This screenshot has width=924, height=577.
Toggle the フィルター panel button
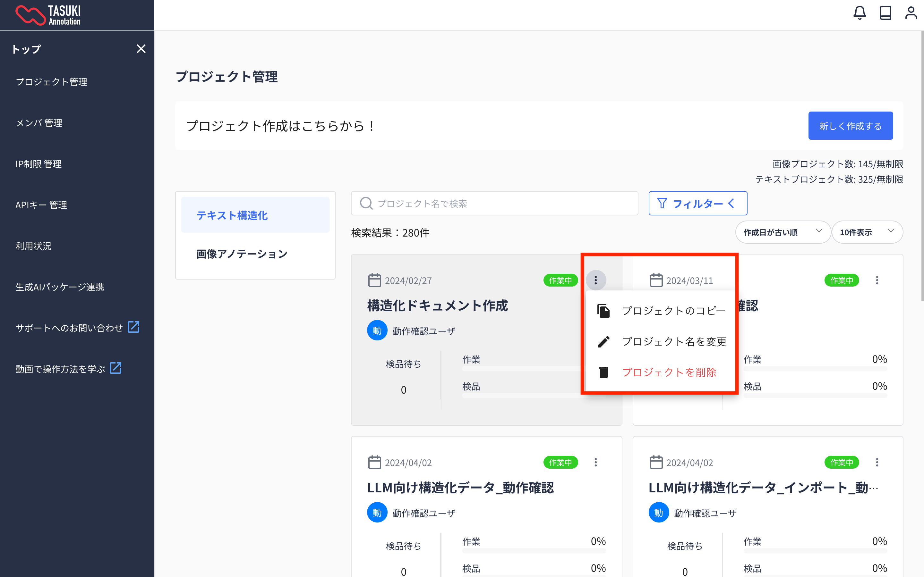[x=697, y=204]
